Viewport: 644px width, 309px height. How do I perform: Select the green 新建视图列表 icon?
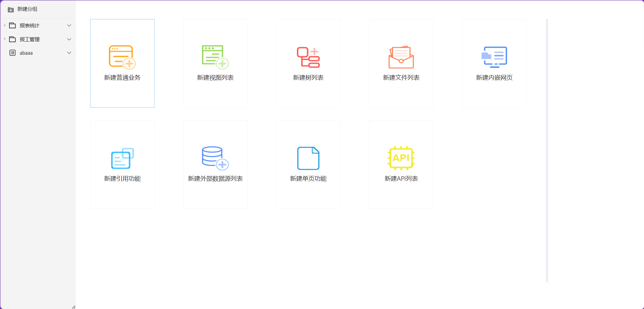click(x=215, y=57)
